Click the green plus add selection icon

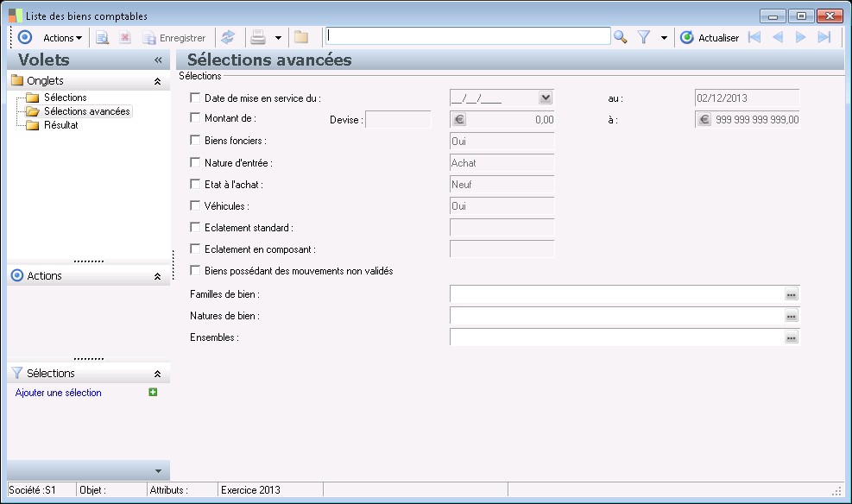(x=154, y=392)
